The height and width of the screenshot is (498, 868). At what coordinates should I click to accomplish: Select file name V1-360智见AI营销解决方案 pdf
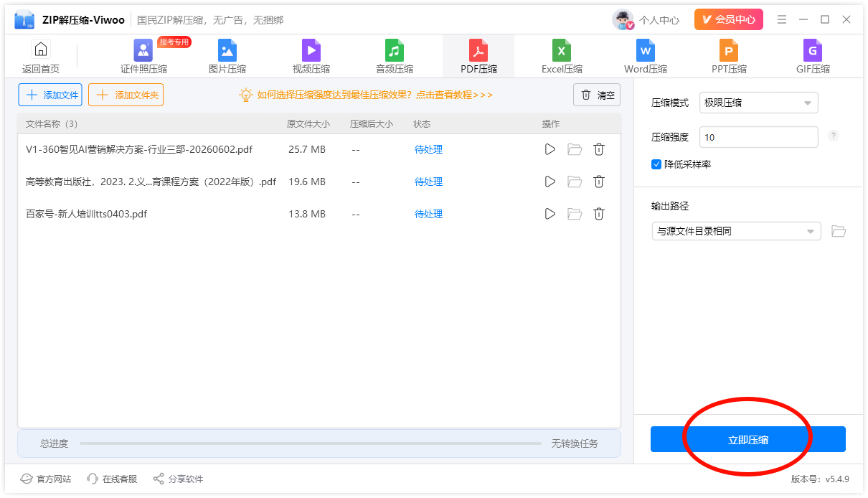[x=139, y=149]
